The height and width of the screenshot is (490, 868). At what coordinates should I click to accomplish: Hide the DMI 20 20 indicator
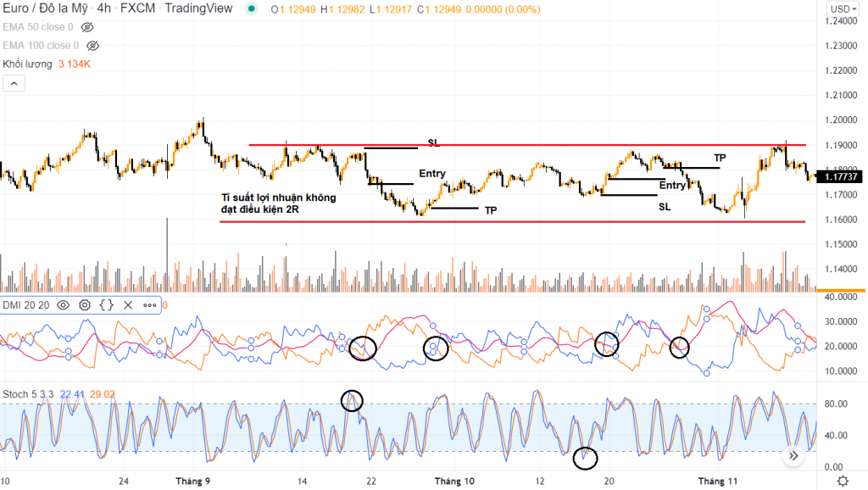64,305
